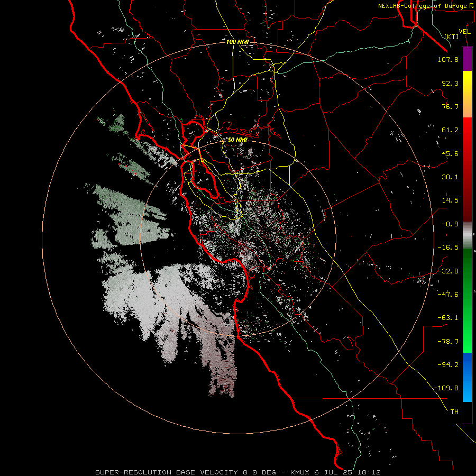476x476 pixels.
Task: Select the -16.5 velocity scale value
Action: (448, 248)
